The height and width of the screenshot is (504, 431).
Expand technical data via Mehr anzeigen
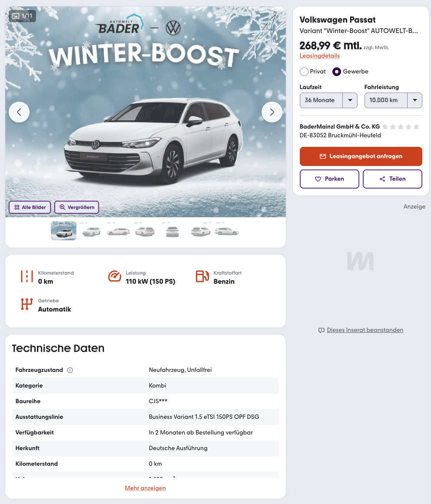coord(145,488)
